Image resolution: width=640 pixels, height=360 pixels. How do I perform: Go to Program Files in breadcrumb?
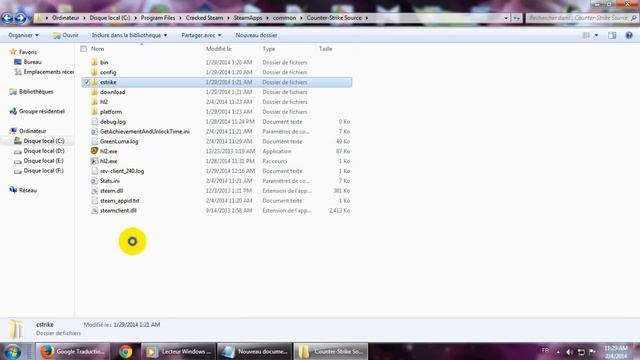(x=158, y=18)
